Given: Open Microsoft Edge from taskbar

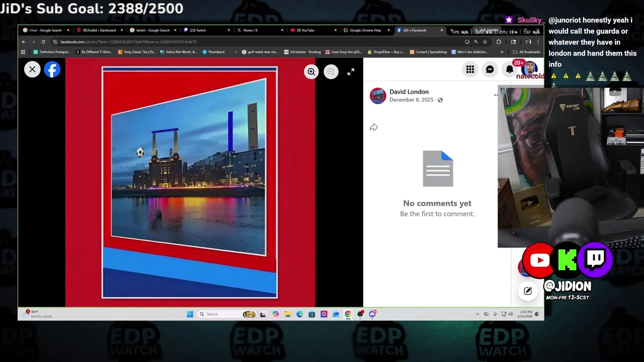Looking at the screenshot, I should tap(299, 314).
